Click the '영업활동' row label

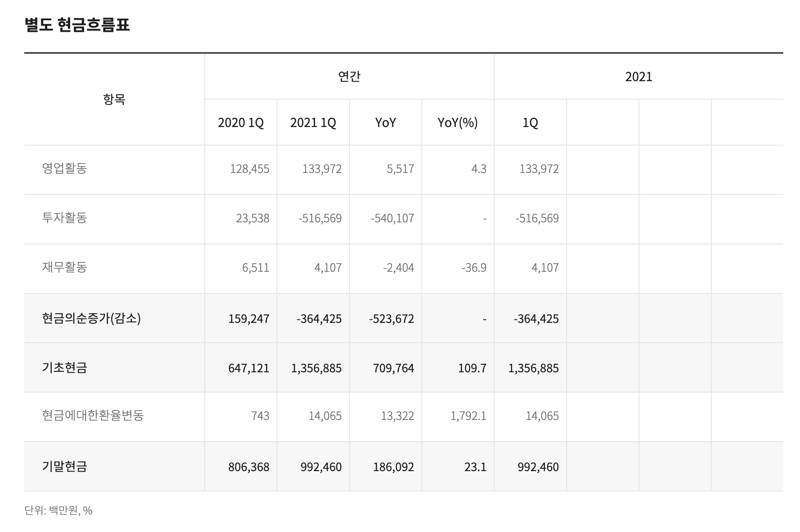[64, 168]
